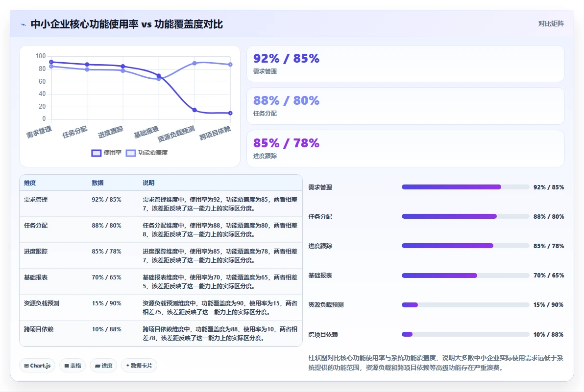
Task: Click the Chart.js tag chip
Action: (x=37, y=366)
